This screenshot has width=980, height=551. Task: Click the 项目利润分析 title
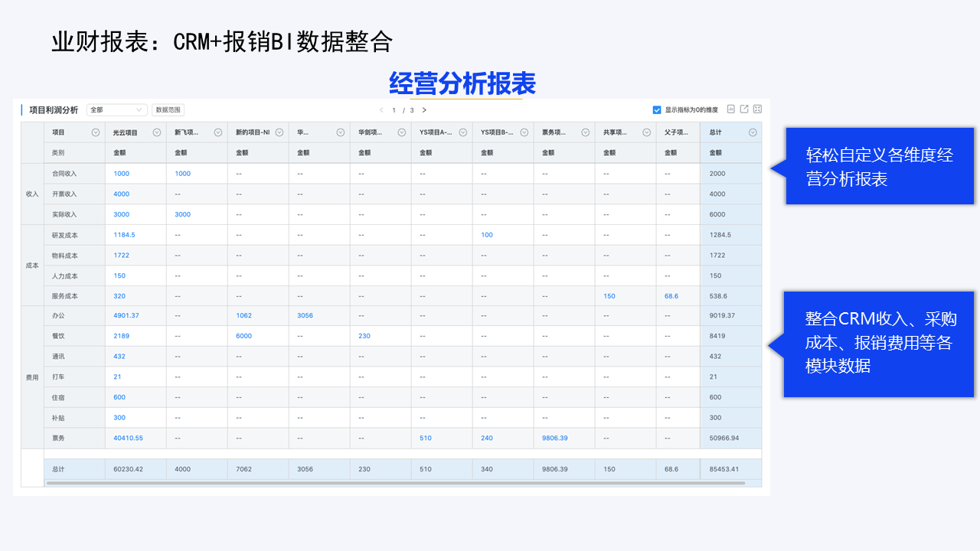pyautogui.click(x=54, y=110)
